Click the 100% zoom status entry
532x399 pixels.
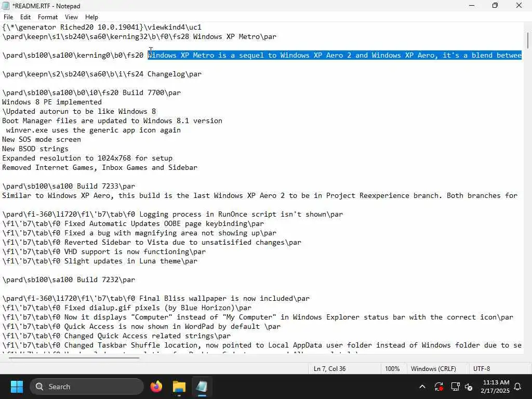click(392, 368)
